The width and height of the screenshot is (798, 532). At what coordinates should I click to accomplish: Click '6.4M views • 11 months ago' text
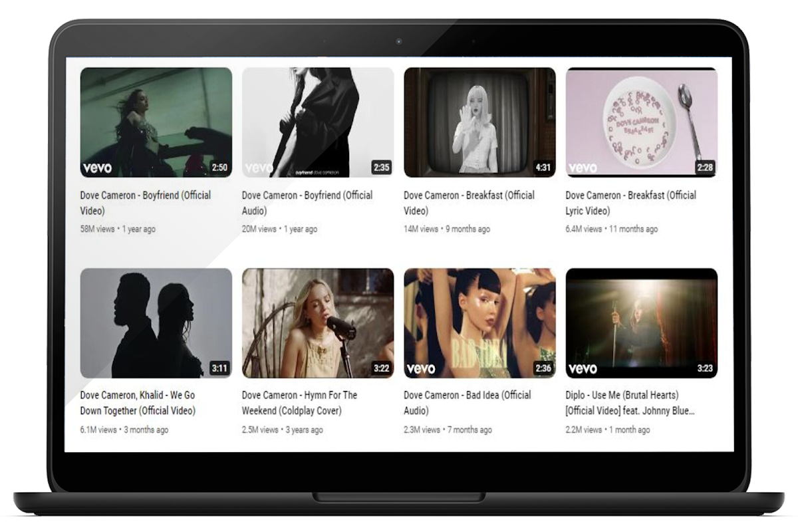612,229
